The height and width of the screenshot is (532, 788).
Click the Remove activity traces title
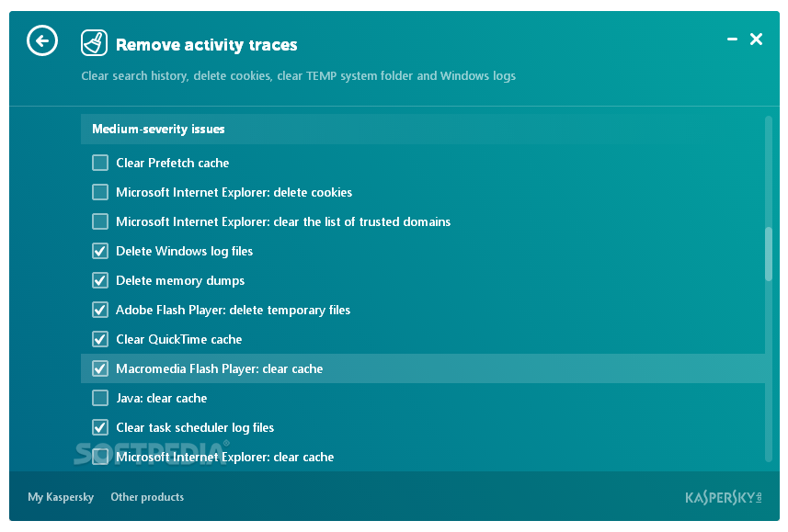[207, 45]
